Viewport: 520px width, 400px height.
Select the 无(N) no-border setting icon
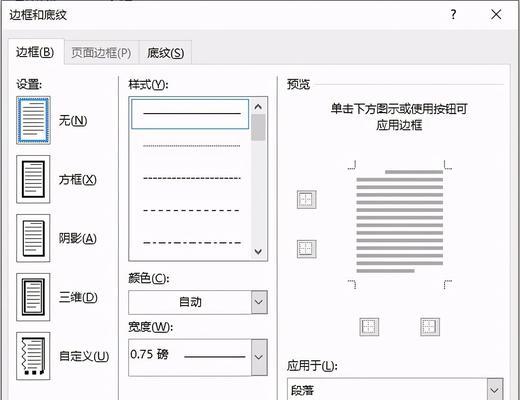[x=33, y=120]
